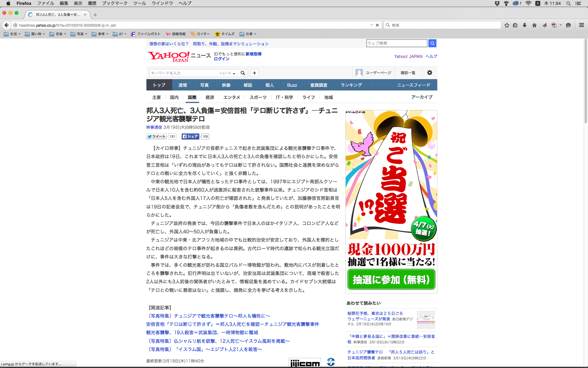Screen dimensions: 588x368
Task: Click the 抽選に参加 (無料) green banner button
Action: click(391, 279)
